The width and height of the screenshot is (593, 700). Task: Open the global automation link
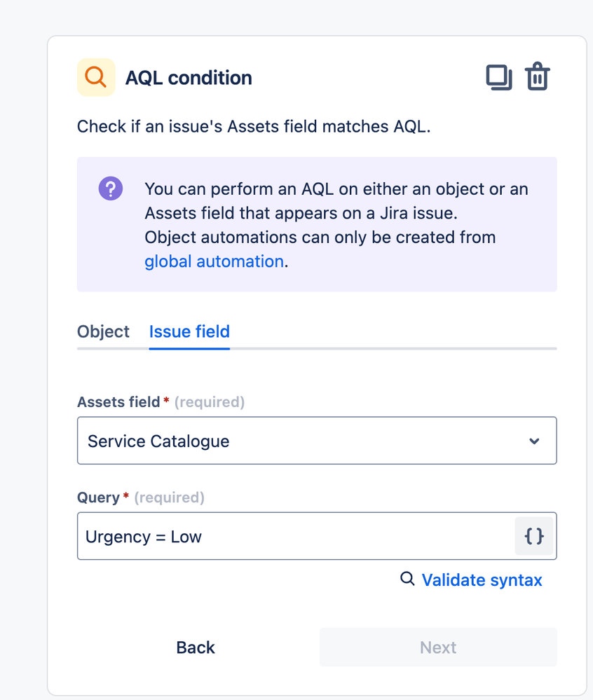coord(214,261)
